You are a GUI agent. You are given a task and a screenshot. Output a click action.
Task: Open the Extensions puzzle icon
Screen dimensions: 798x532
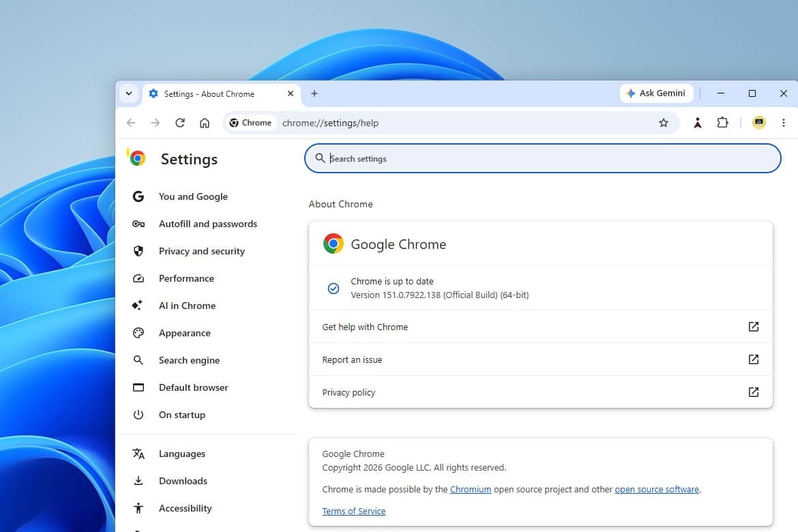(722, 123)
